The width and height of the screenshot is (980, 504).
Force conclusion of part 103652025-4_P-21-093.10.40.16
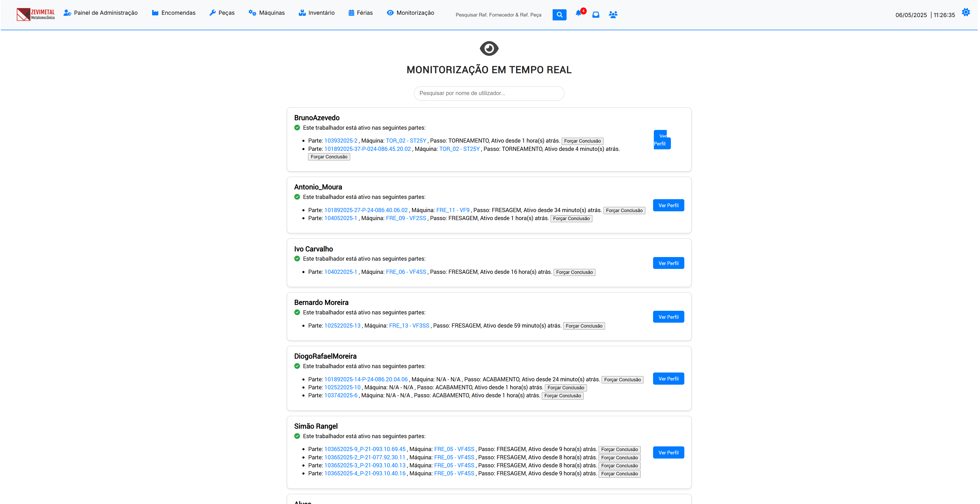(619, 474)
